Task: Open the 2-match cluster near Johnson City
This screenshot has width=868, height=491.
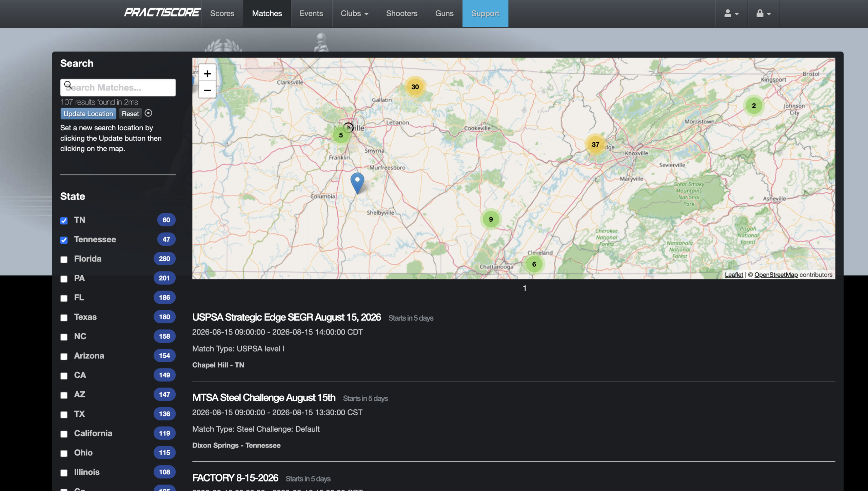Action: [754, 106]
